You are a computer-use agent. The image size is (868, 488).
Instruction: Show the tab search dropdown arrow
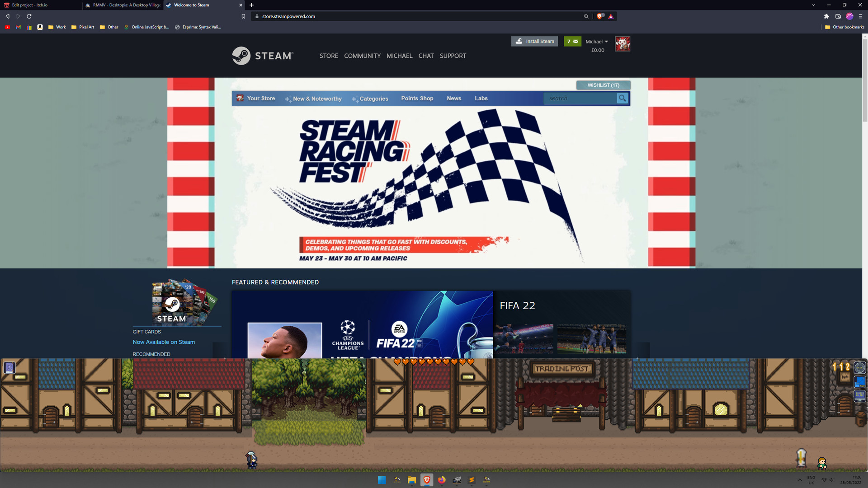(x=813, y=5)
